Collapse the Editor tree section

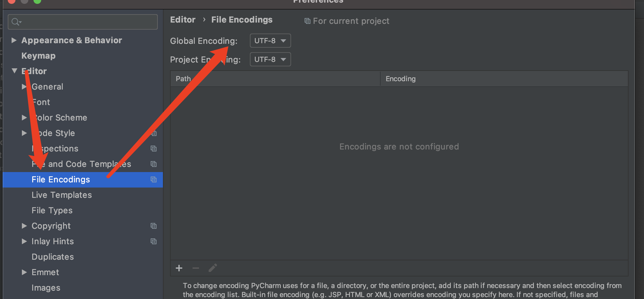(x=14, y=71)
